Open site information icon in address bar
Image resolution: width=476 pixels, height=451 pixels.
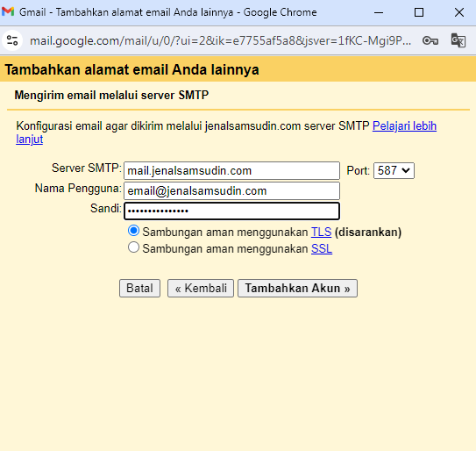(x=12, y=40)
